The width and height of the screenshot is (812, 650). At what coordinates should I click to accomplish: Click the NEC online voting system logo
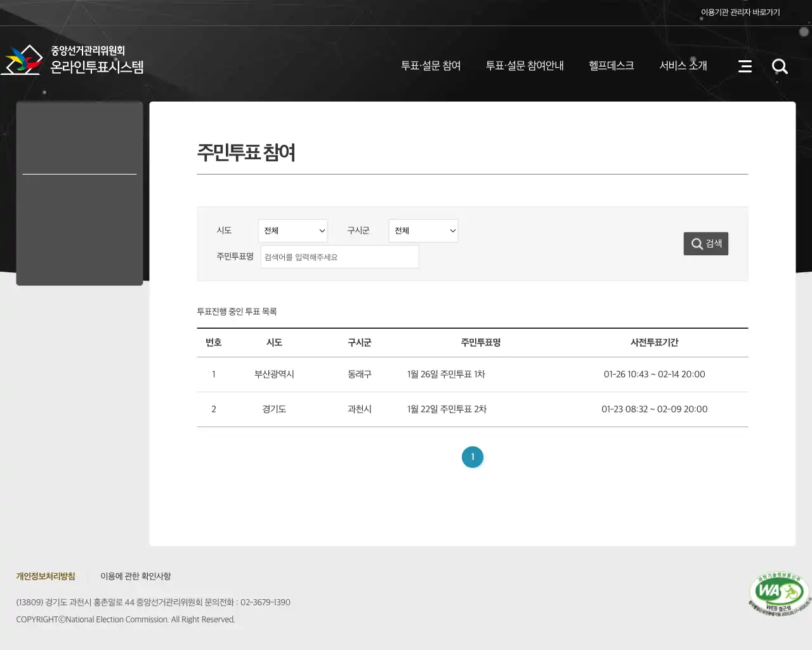click(x=73, y=59)
